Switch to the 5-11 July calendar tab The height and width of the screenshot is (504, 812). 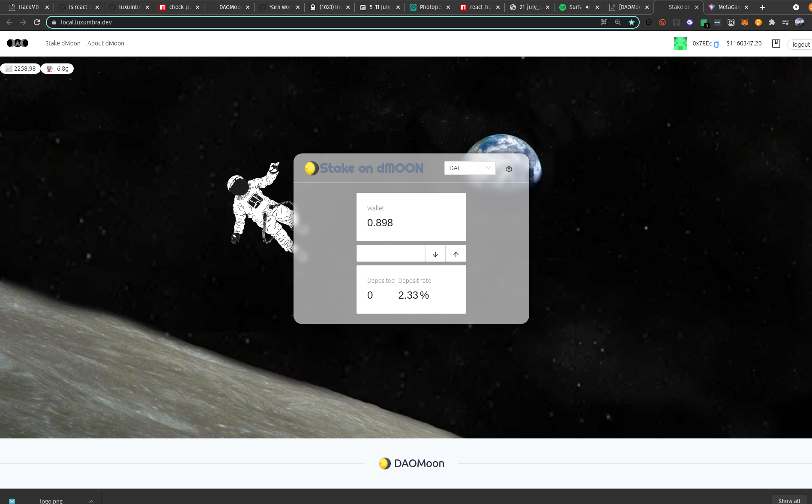point(380,7)
